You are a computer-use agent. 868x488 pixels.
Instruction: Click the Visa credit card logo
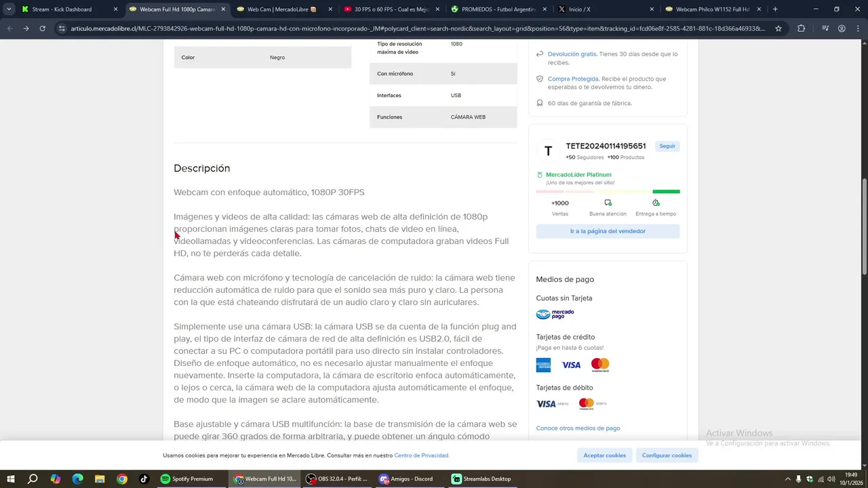571,365
